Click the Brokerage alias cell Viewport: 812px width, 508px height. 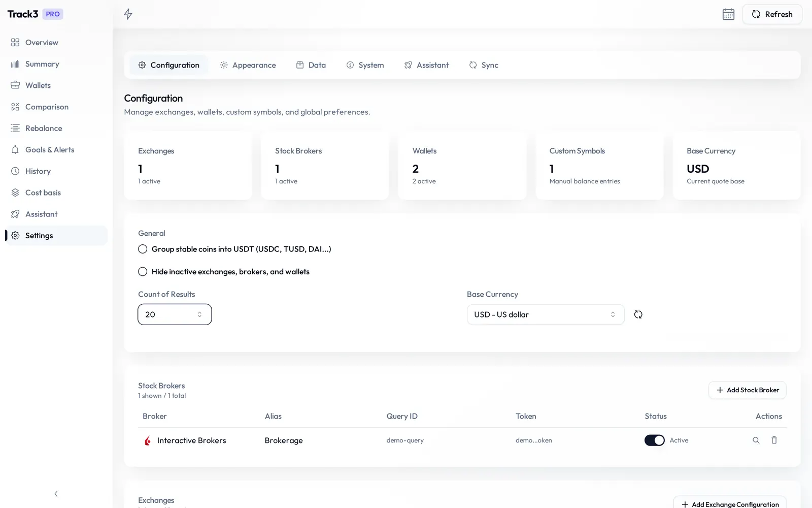pos(284,440)
